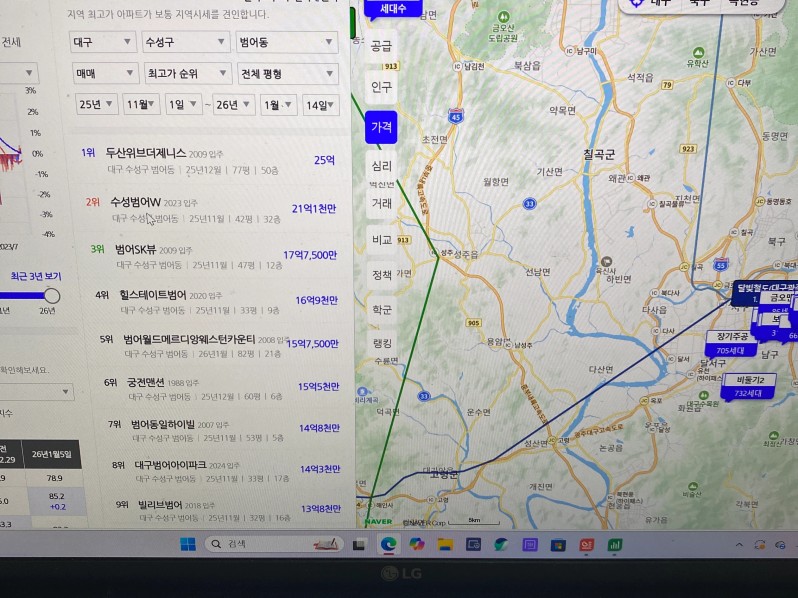This screenshot has width=798, height=598.
Task: Click the route 33 badge near 월항면
Action: click(530, 204)
